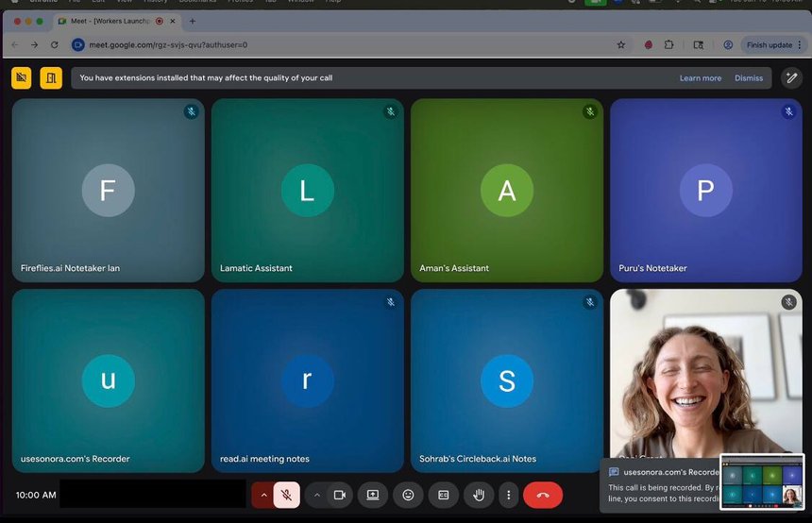
Task: Bookmark this page with the star icon
Action: tap(620, 44)
